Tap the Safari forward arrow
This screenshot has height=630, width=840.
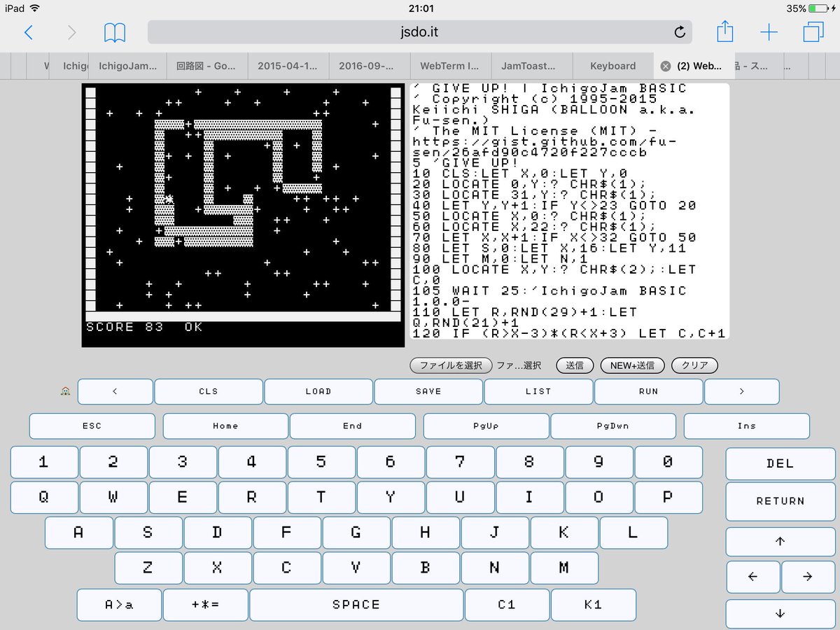(x=71, y=32)
